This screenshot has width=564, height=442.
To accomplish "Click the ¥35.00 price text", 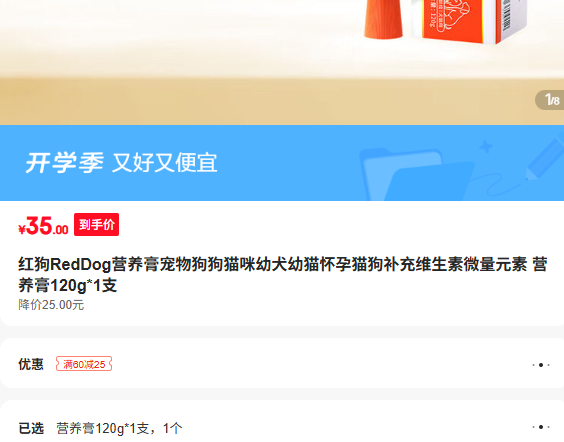I will [43, 226].
